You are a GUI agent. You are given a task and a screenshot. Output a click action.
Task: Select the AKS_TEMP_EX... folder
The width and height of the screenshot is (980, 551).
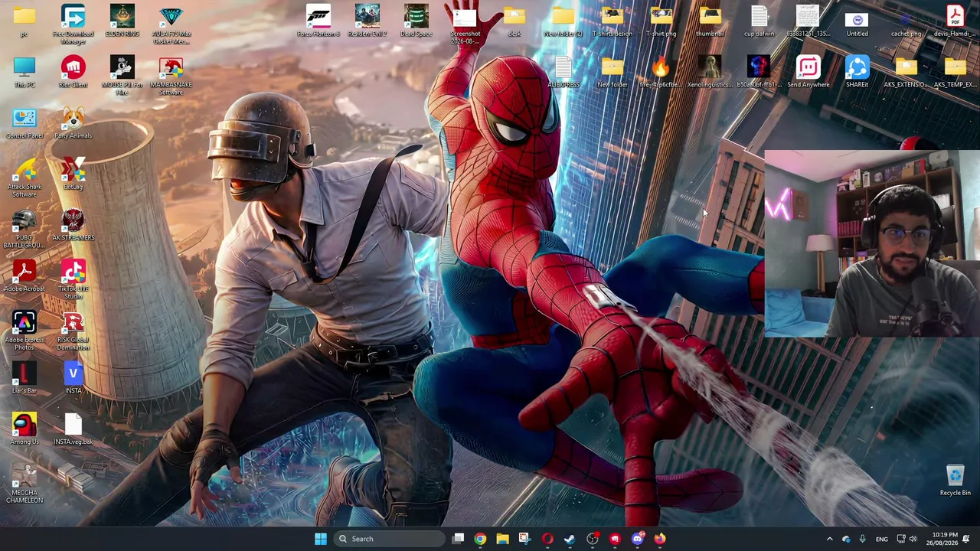pos(955,72)
